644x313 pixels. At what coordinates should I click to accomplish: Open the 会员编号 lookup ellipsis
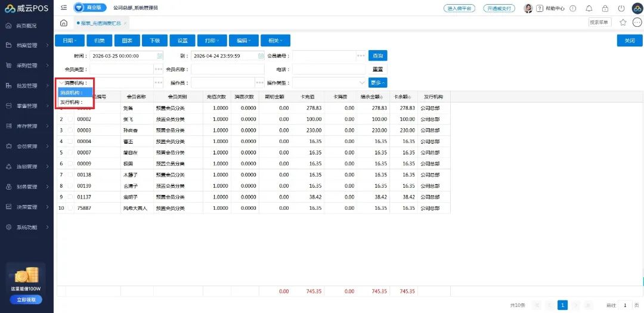click(x=361, y=56)
